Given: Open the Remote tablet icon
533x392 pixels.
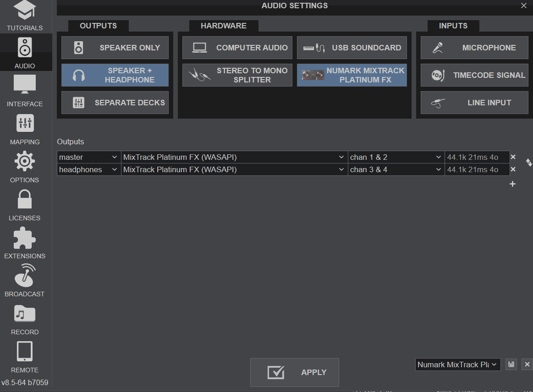Looking at the screenshot, I should point(24,351).
